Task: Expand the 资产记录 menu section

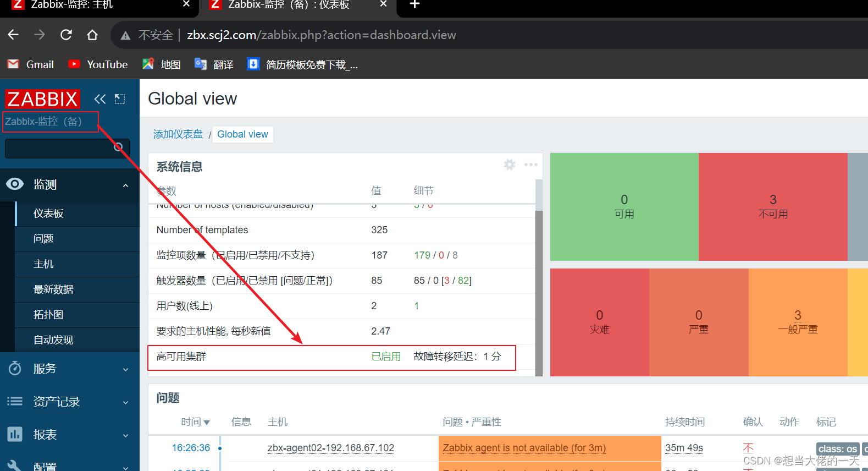Action: click(x=126, y=403)
